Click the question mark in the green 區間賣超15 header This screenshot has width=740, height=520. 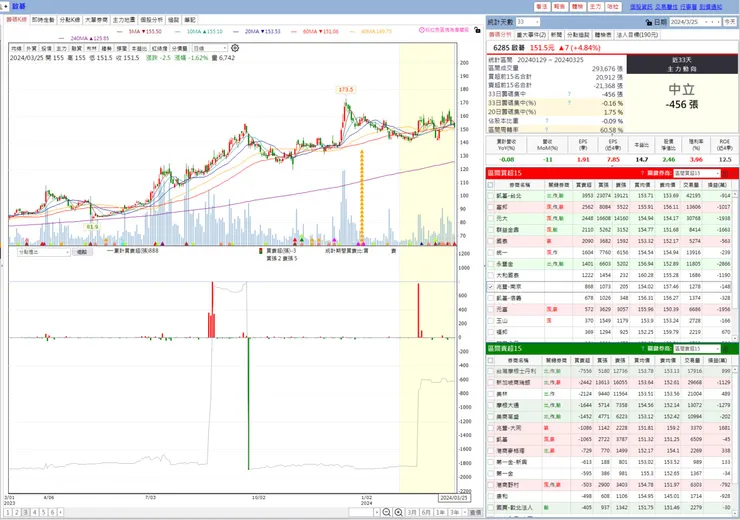pos(642,348)
